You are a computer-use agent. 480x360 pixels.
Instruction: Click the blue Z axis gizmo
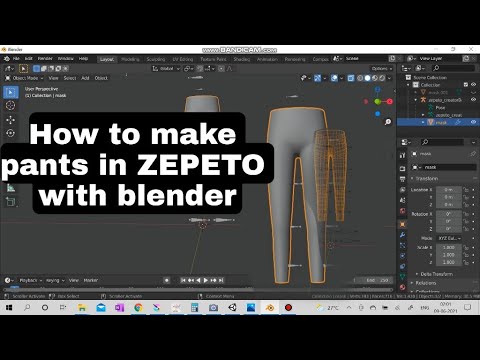click(x=377, y=90)
